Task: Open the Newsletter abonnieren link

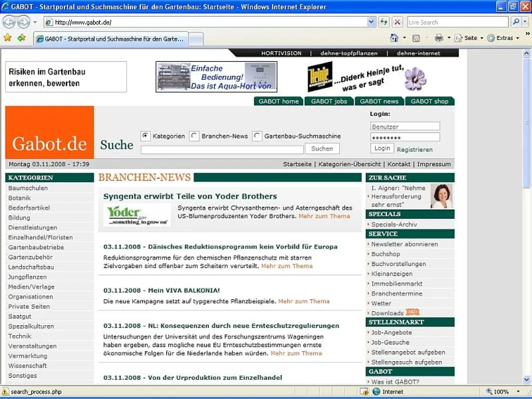Action: 404,244
